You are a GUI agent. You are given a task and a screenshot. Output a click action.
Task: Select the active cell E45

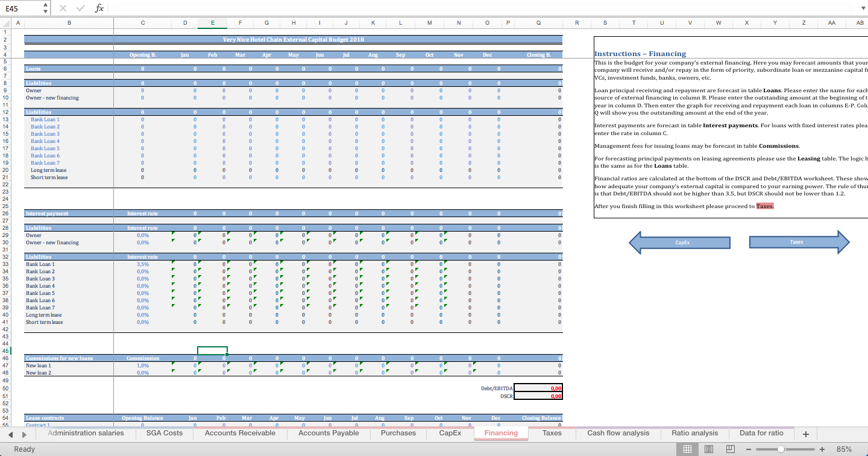tap(213, 351)
